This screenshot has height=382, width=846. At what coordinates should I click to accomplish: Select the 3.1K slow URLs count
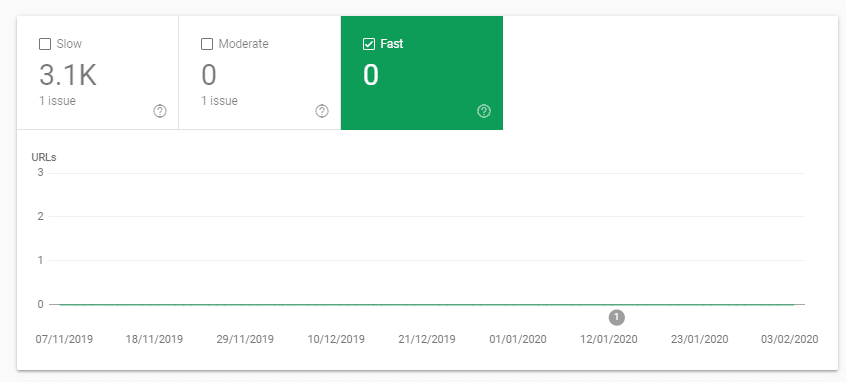tap(68, 74)
